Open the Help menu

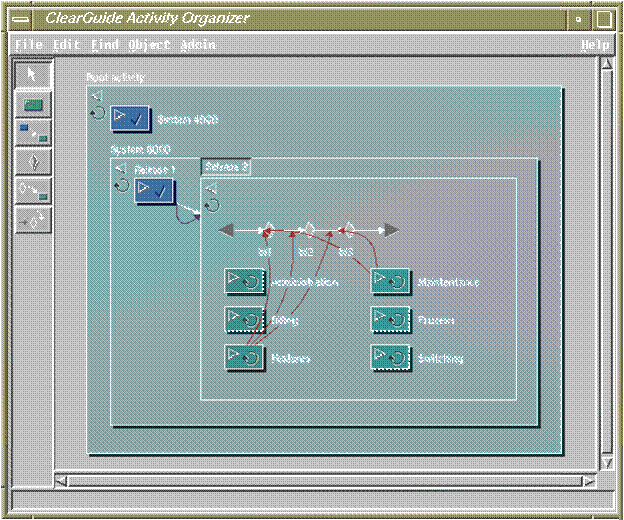coord(595,44)
